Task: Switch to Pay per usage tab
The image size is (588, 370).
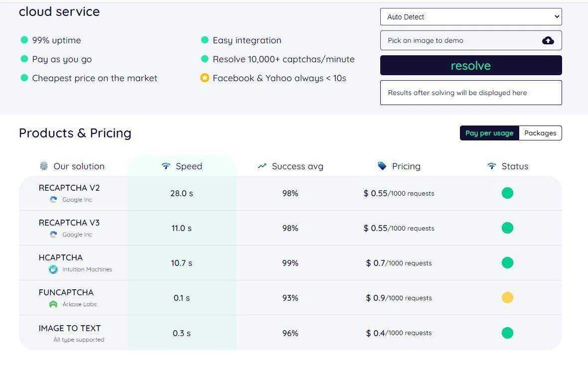Action: (489, 133)
